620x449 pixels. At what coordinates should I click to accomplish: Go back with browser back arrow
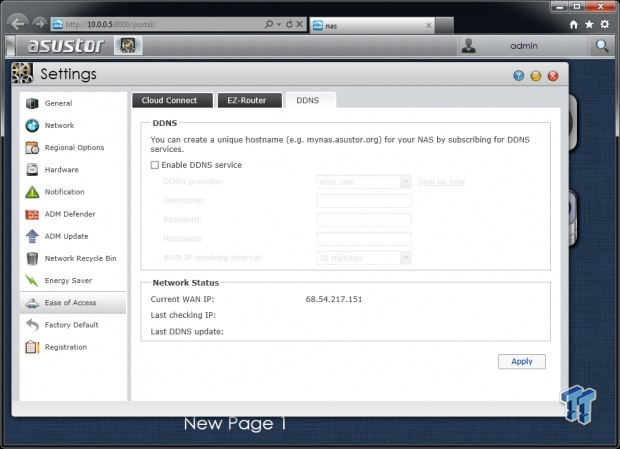point(17,24)
